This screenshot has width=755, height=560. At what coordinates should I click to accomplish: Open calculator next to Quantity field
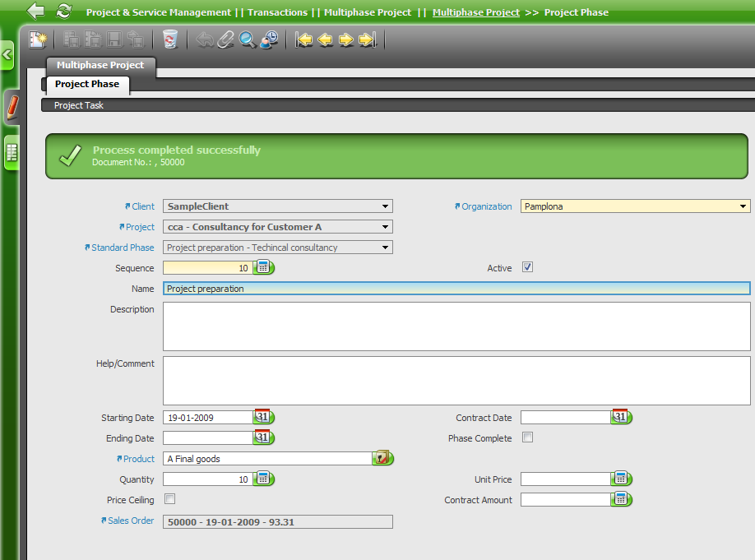(x=263, y=479)
